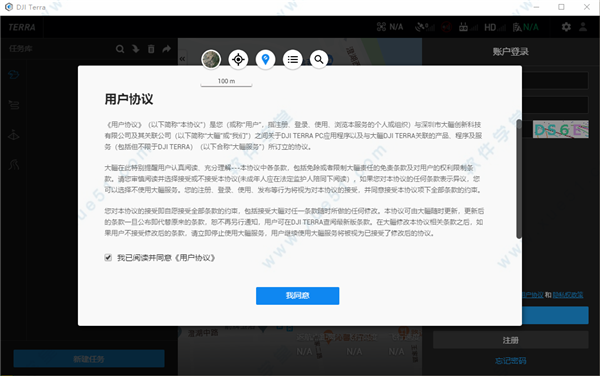600x376 pixels.
Task: Click the user agreement dialog scrollbar
Action: 519,179
